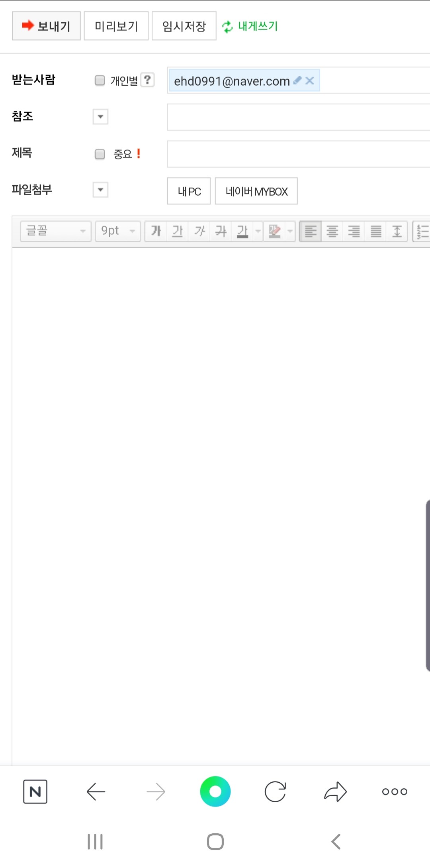Screen dimensions: 430x868
Task: Open the 글꼴 font dropdown
Action: click(x=56, y=231)
